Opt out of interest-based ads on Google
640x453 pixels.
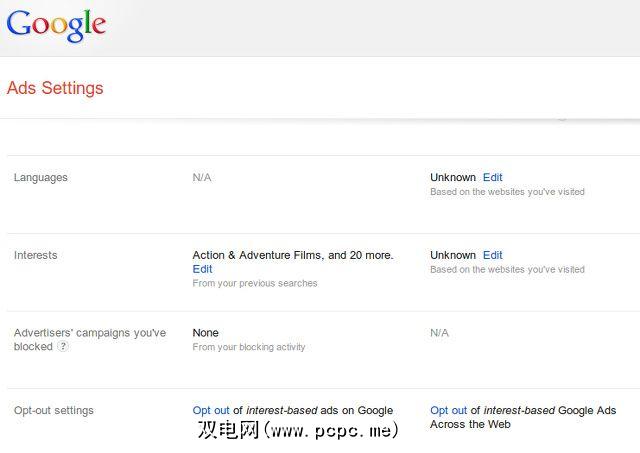[x=211, y=410]
